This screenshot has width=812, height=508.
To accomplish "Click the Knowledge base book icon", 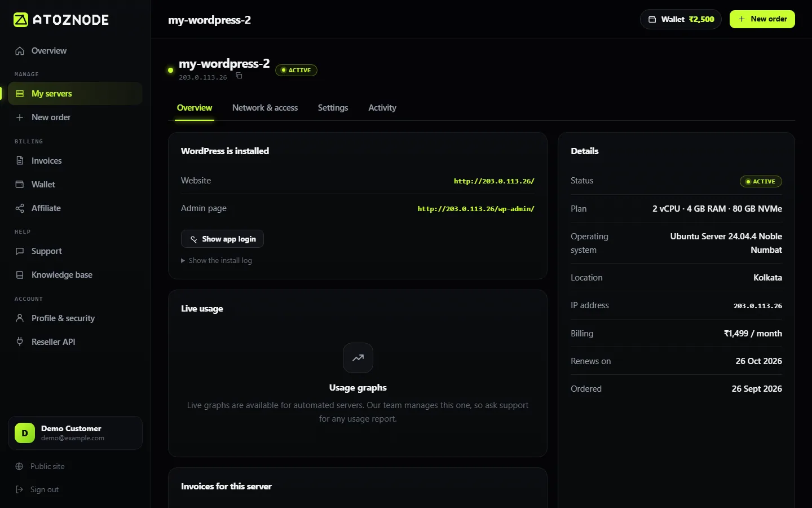I will click(20, 275).
